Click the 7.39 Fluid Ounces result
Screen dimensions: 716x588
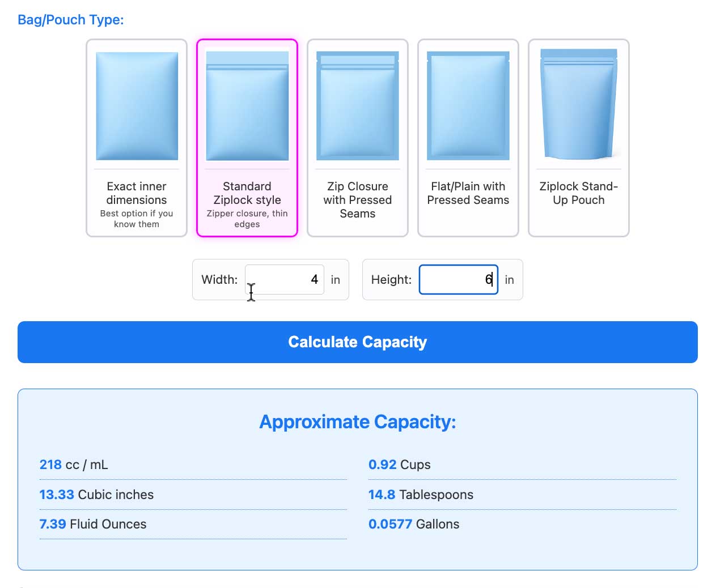click(x=93, y=524)
